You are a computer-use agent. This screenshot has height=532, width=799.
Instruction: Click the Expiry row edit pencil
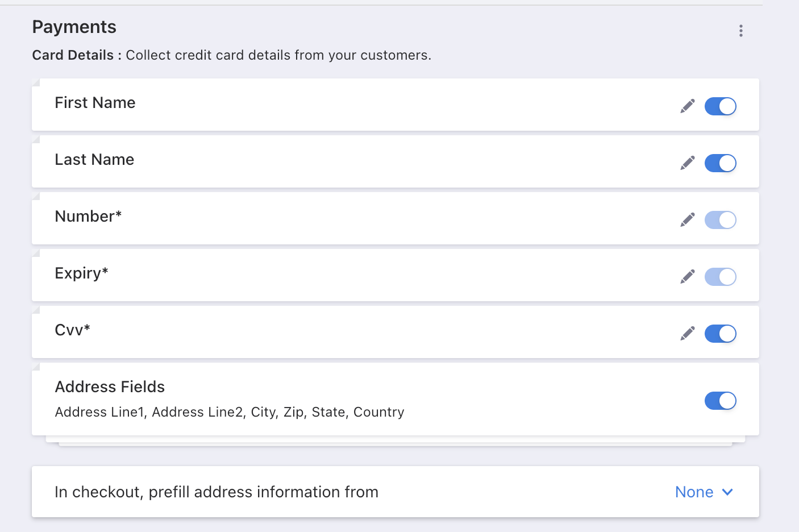(688, 277)
